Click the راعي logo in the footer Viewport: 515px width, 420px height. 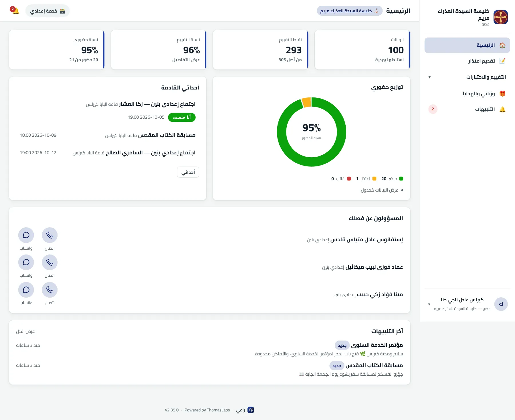point(251,410)
